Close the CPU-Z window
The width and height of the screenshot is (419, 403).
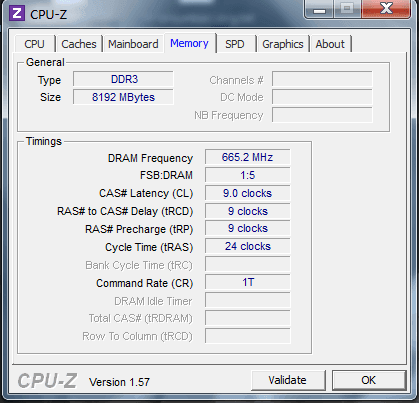(386, 9)
